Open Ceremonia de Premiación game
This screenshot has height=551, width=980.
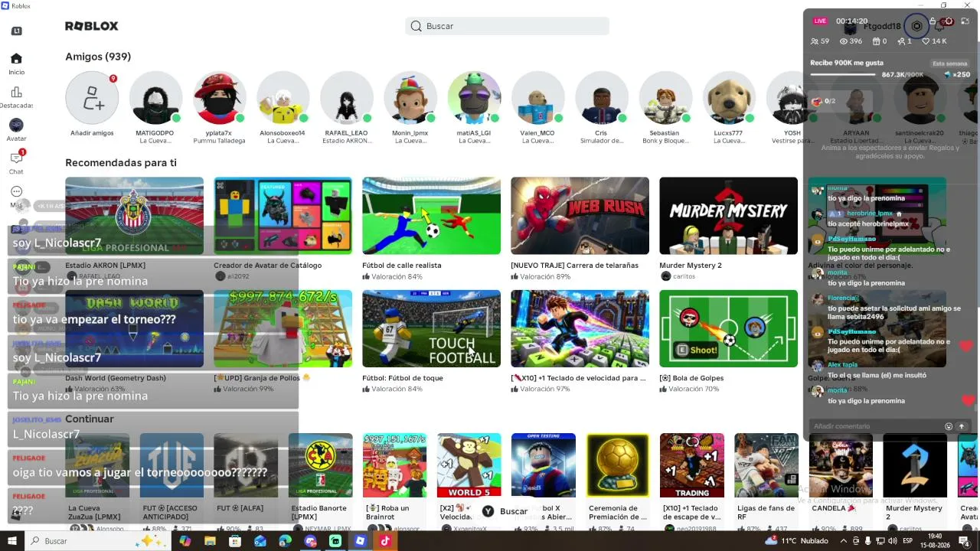pyautogui.click(x=618, y=465)
